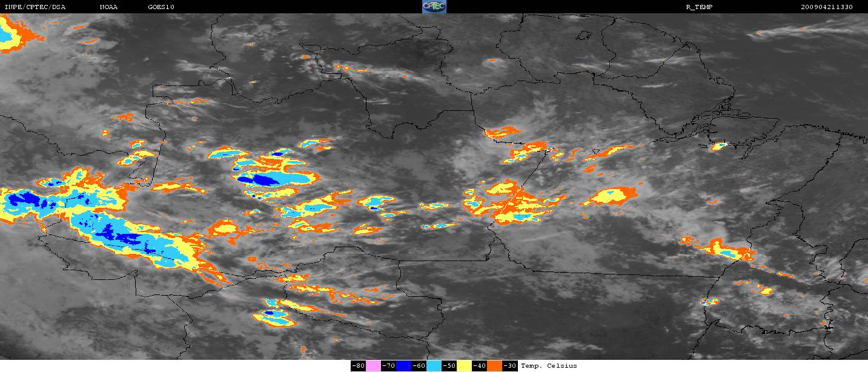Click the Temp. Celsius legend caption
This screenshot has height=372, width=868.
click(x=549, y=366)
